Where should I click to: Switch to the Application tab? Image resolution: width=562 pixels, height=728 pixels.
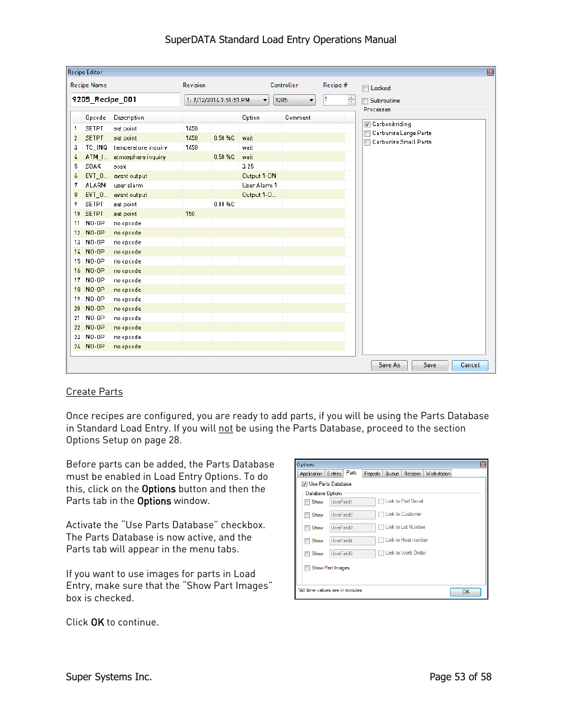tap(311, 474)
